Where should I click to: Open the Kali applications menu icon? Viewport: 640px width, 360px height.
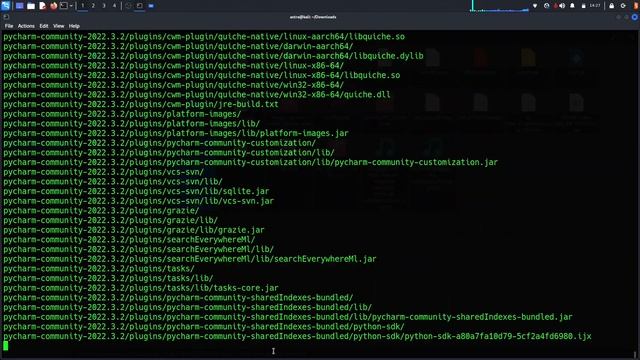click(5, 6)
